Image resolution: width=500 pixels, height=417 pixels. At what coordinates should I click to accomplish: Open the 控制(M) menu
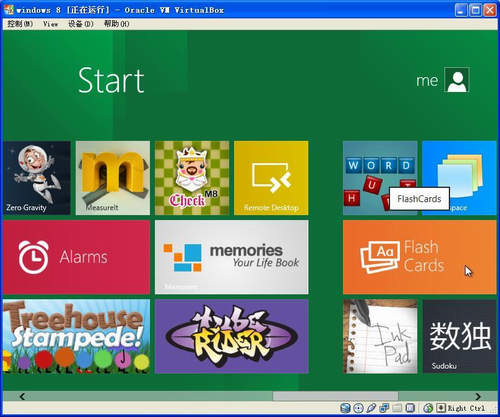point(20,24)
